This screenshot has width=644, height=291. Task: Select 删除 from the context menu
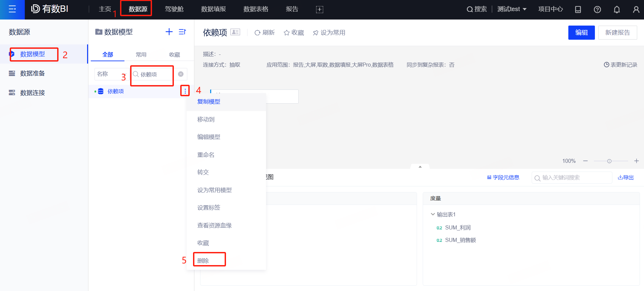pos(203,260)
